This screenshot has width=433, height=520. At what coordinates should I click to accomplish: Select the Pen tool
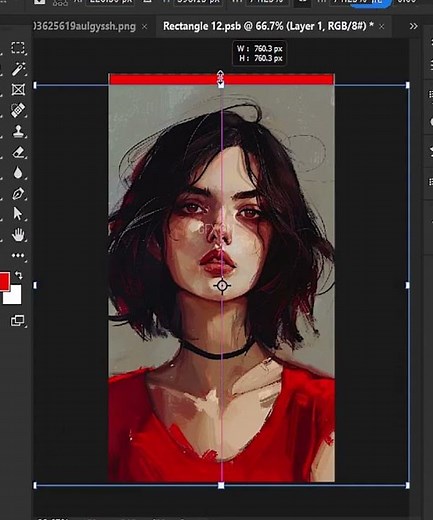18,194
